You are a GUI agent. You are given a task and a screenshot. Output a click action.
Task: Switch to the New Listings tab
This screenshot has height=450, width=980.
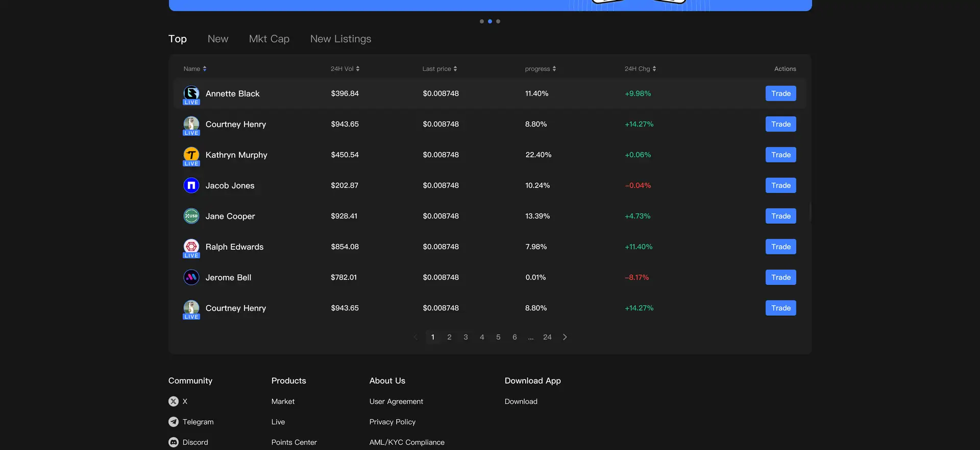340,39
